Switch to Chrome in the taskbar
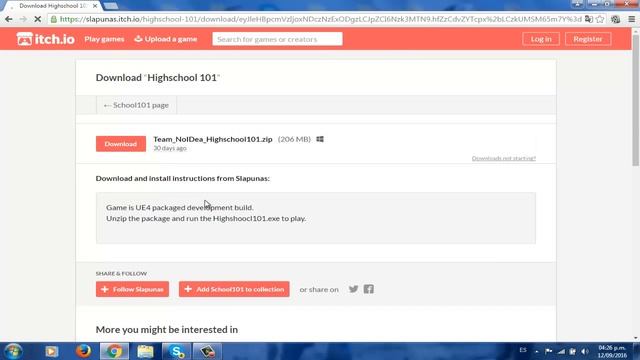 point(115,351)
